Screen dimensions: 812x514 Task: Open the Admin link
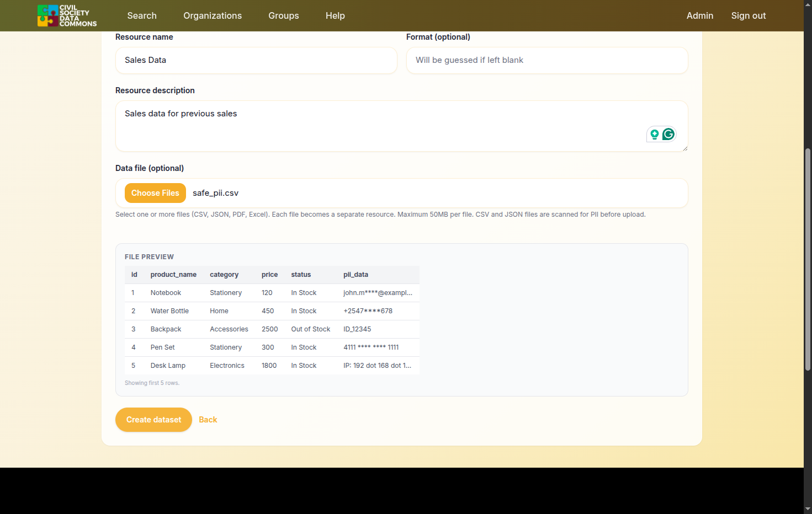pyautogui.click(x=700, y=15)
